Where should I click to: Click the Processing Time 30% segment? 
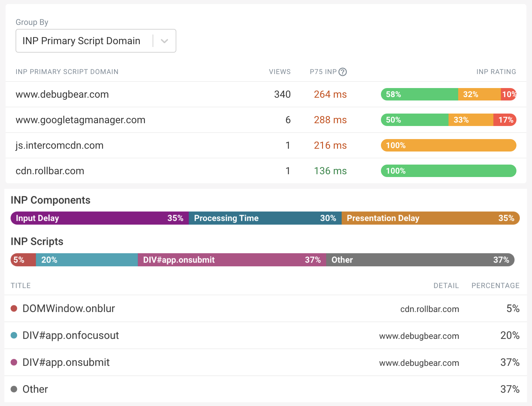point(265,218)
